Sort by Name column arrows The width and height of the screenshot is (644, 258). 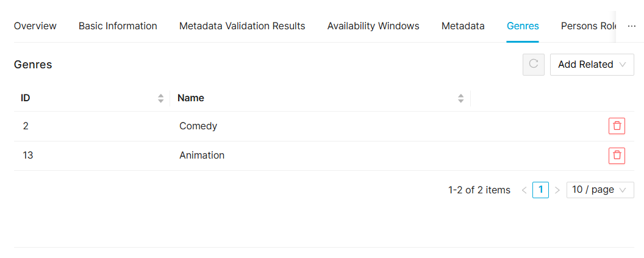pos(461,98)
